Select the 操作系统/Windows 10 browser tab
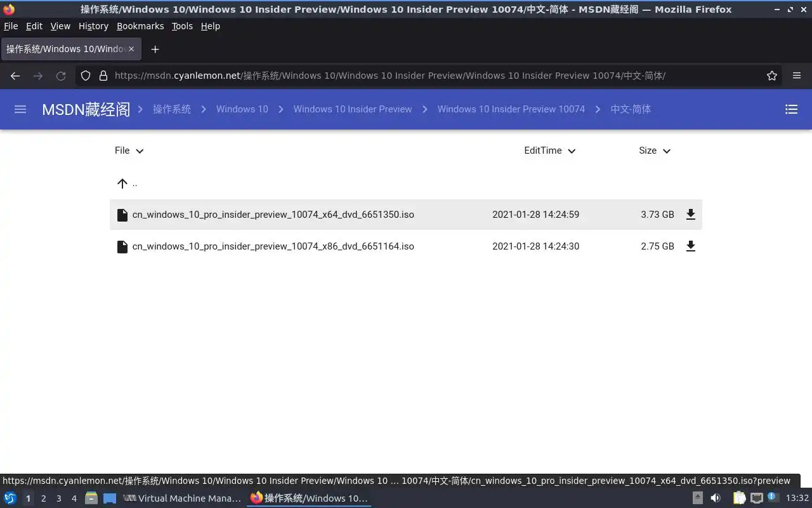The height and width of the screenshot is (508, 812). pyautogui.click(x=70, y=49)
